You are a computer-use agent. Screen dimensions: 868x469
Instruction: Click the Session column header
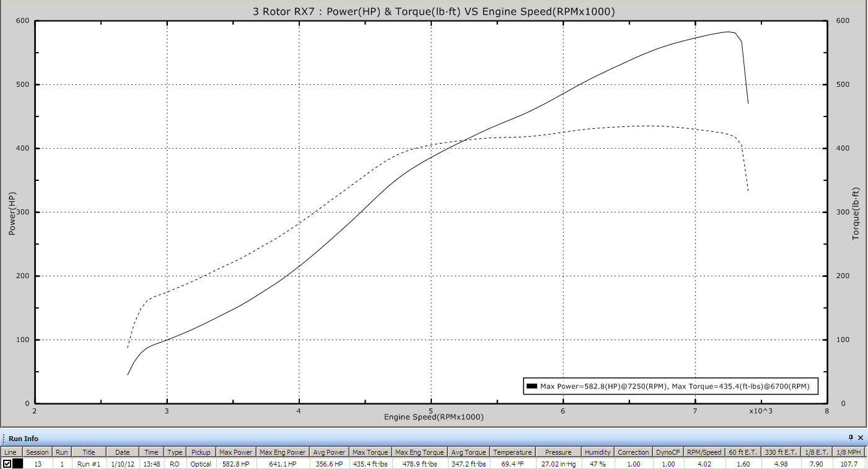pos(37,452)
